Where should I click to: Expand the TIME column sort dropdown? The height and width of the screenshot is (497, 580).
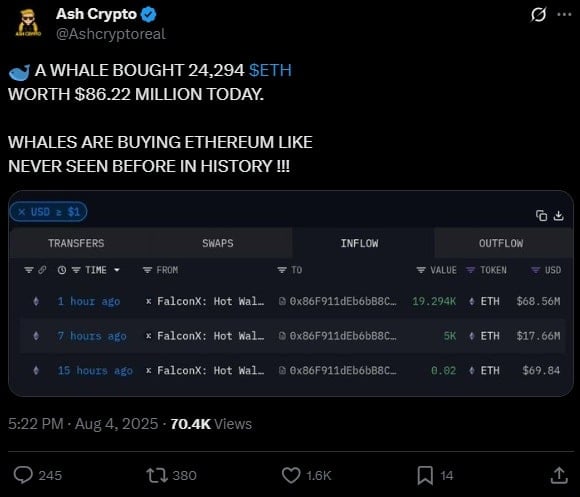117,270
